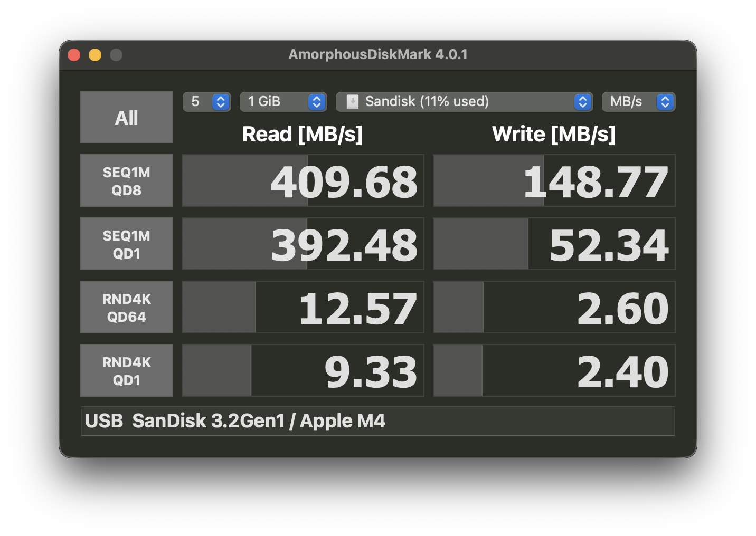Open the test count dropdown showing 5
Image resolution: width=756 pixels, height=536 pixels.
[x=207, y=101]
